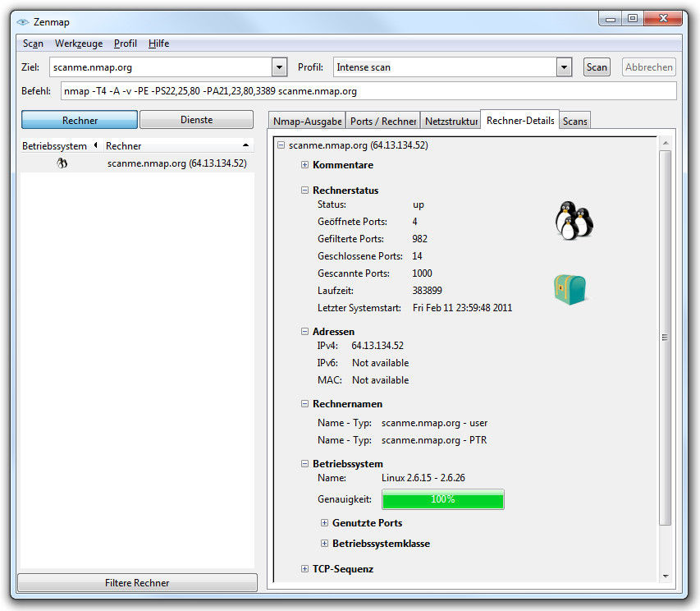This screenshot has height=611, width=700.
Task: Select scanme.nmap.org row in host list
Action: click(x=138, y=163)
